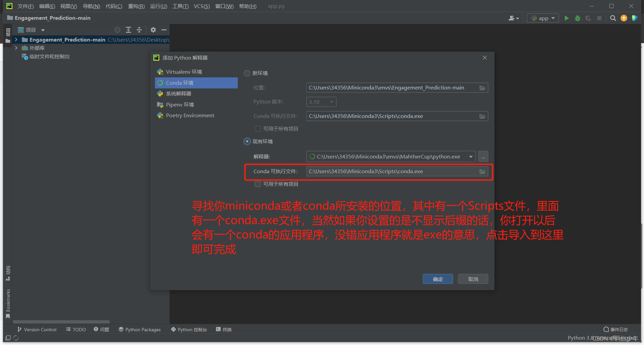Open the File (文件) menu
Viewport: 644px width, 345px height.
(25, 6)
